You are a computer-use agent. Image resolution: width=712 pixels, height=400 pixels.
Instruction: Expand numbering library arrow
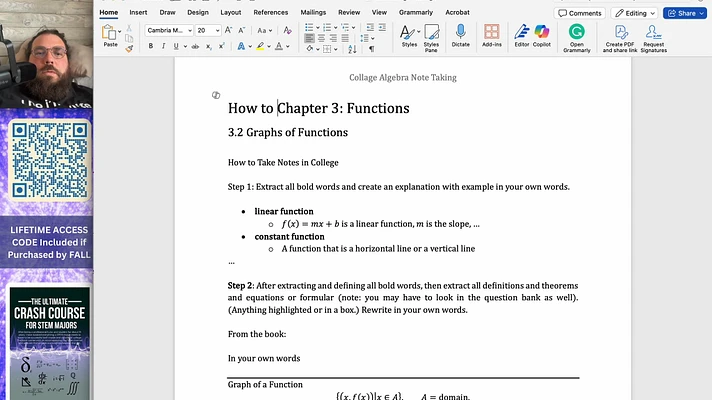point(336,28)
